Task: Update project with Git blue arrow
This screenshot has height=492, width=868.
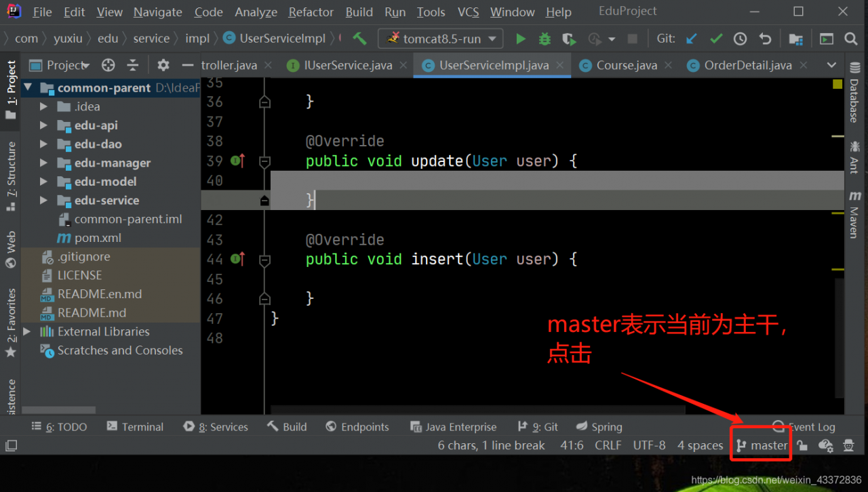Action: pyautogui.click(x=691, y=39)
